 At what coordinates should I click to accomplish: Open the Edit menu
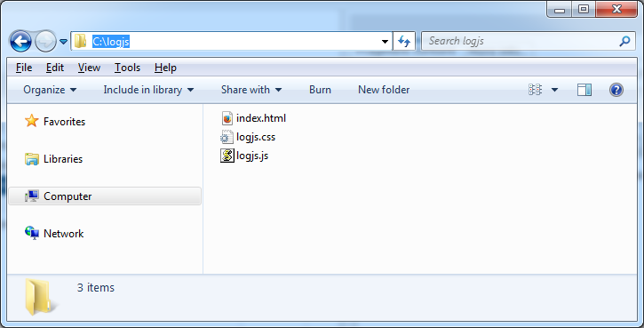pyautogui.click(x=54, y=68)
